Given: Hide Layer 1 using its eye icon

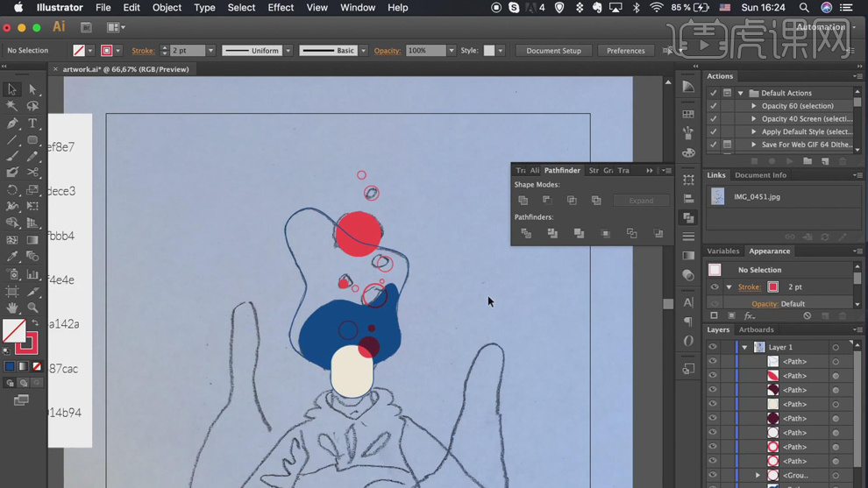Looking at the screenshot, I should pyautogui.click(x=713, y=347).
